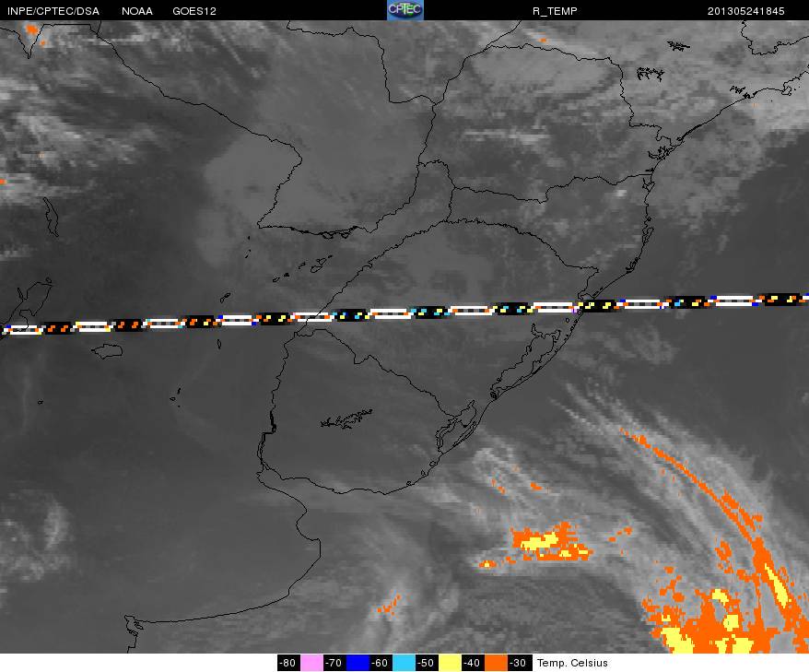Click the -50 legend value
The height and width of the screenshot is (672, 809).
(x=427, y=663)
